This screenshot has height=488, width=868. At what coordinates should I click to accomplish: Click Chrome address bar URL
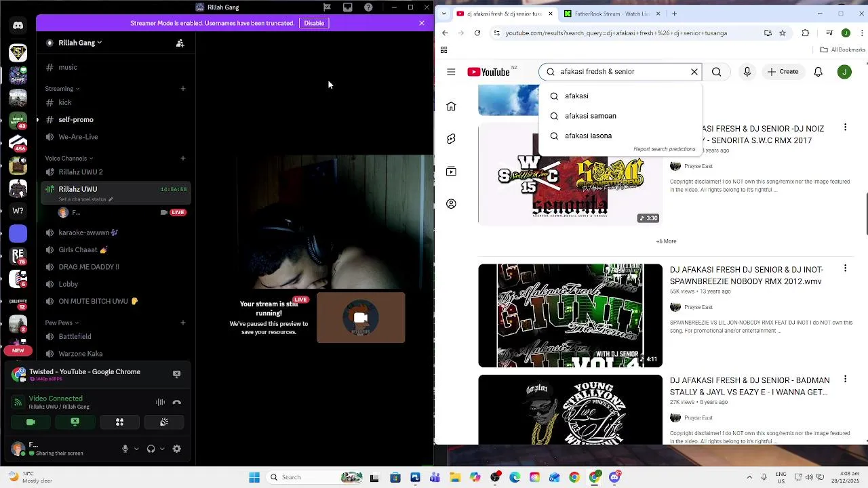point(616,33)
